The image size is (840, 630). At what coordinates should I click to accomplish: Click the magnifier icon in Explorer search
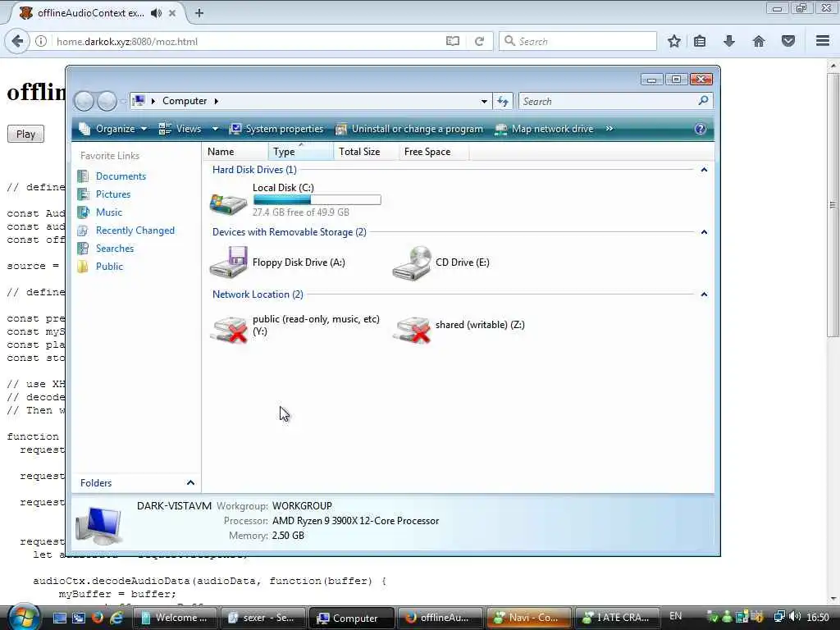coord(703,101)
